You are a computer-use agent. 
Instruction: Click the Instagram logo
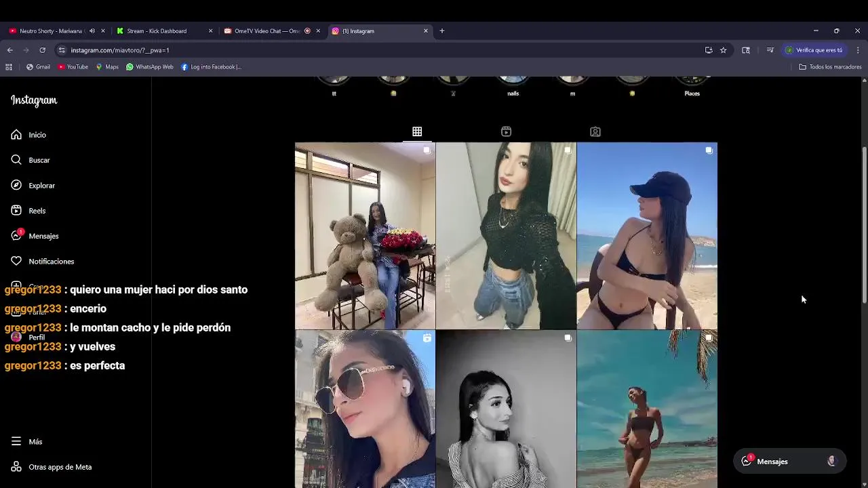(34, 100)
